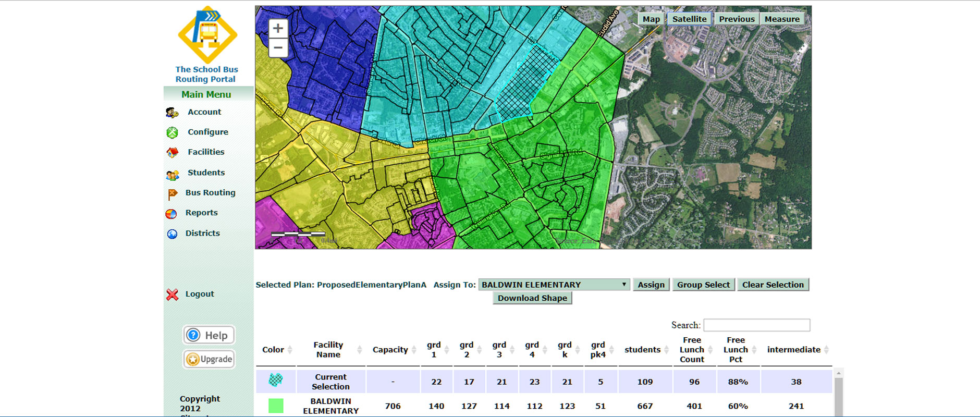Open the Account menu item
Image resolution: width=980 pixels, height=417 pixels.
click(204, 112)
